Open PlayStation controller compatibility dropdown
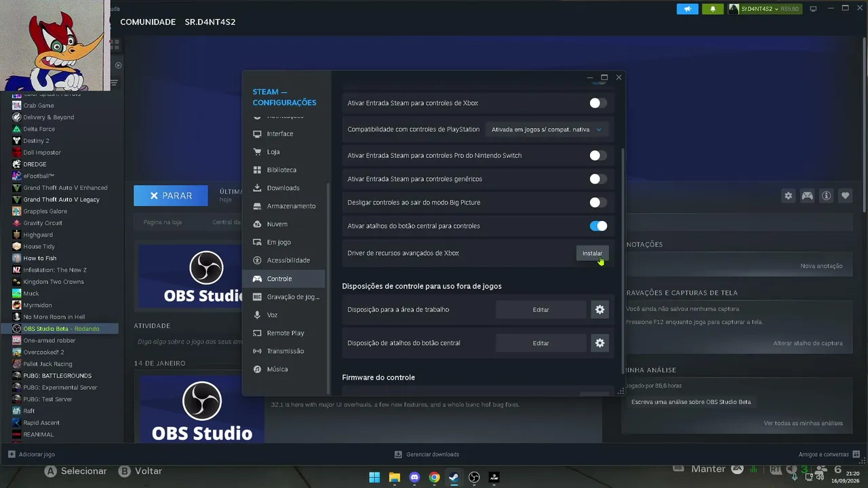 click(x=547, y=129)
